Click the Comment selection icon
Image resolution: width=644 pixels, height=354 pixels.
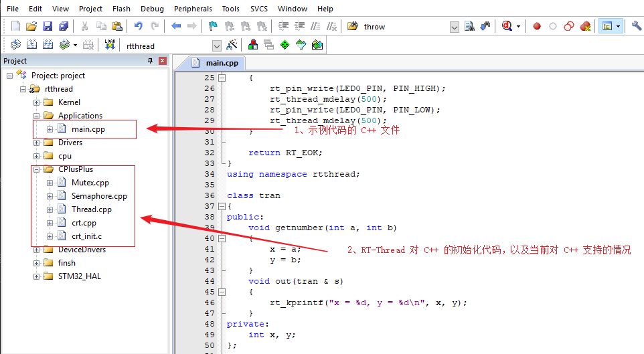315,26
